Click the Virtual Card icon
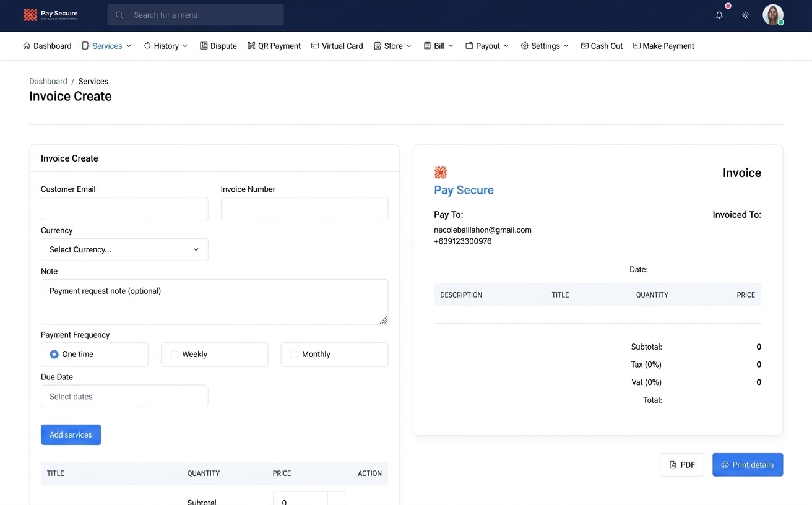Viewport: 812px width, 505px height. (x=315, y=46)
